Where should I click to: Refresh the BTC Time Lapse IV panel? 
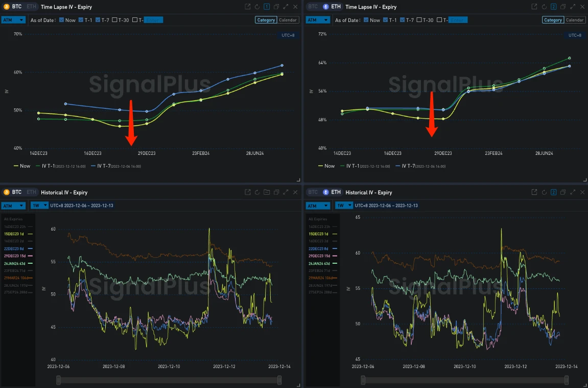[257, 7]
